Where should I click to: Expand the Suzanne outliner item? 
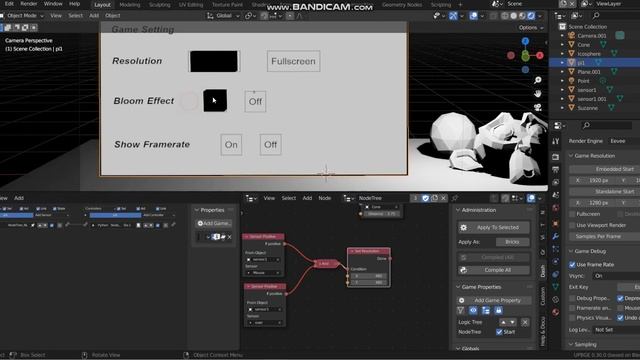pyautogui.click(x=562, y=108)
